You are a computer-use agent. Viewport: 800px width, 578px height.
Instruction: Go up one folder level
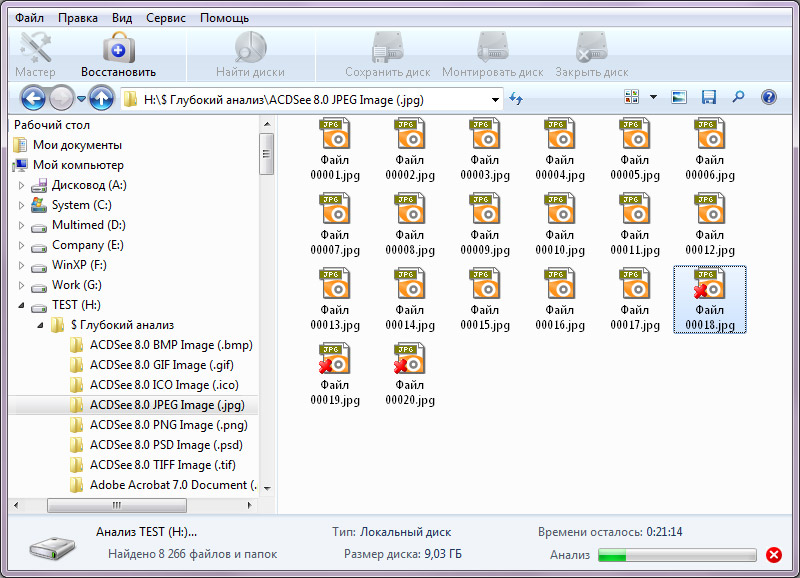click(x=101, y=98)
